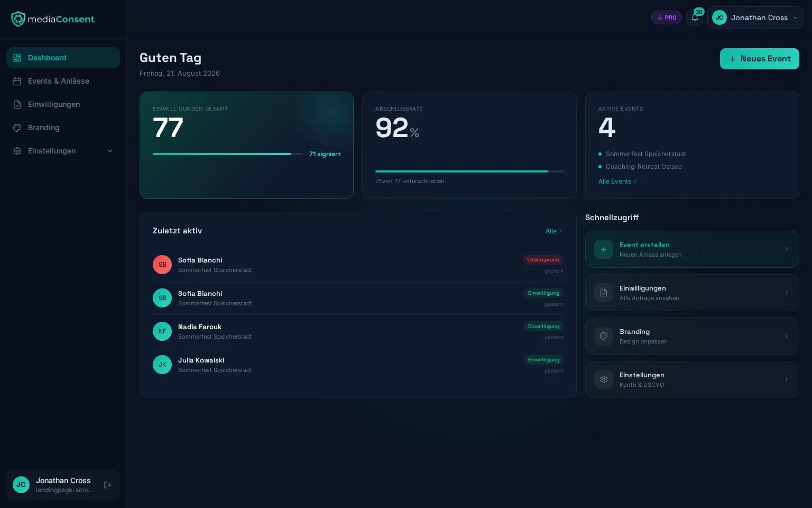The width and height of the screenshot is (812, 508).
Task: Open the Jonathan Cross account dropdown
Action: coord(755,17)
